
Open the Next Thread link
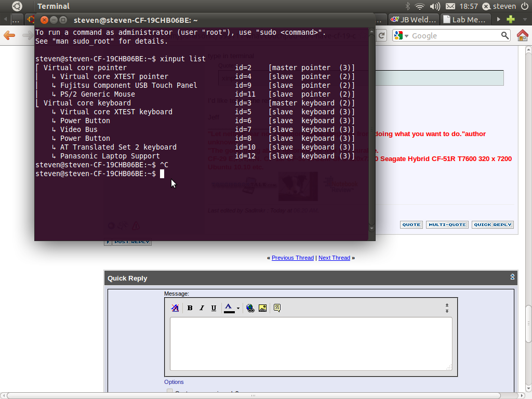(x=334, y=258)
